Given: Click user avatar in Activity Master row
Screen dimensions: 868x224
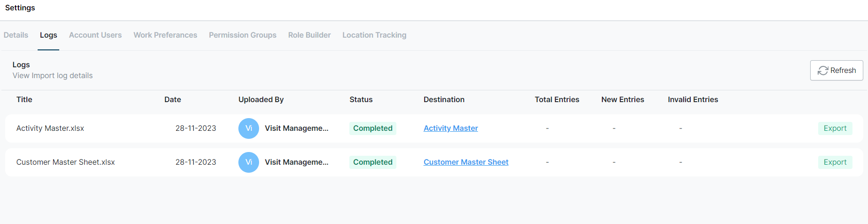Looking at the screenshot, I should click(249, 128).
